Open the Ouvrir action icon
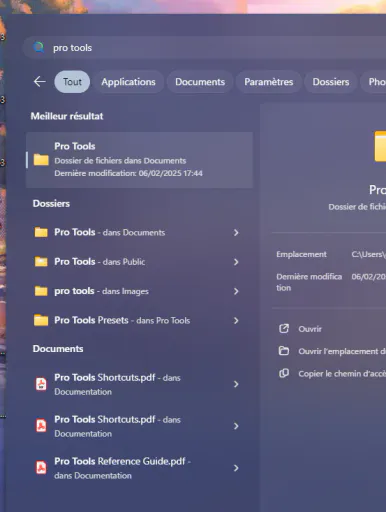 284,329
